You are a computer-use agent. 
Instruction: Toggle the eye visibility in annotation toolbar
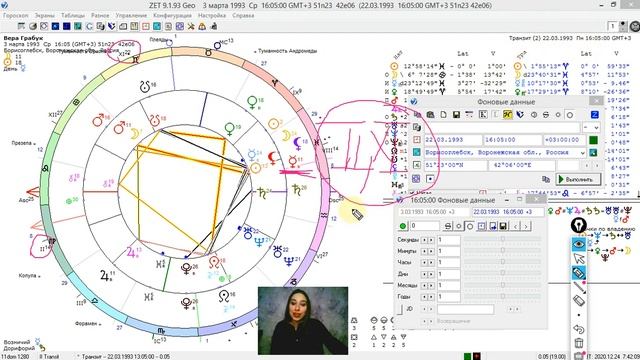point(579,244)
